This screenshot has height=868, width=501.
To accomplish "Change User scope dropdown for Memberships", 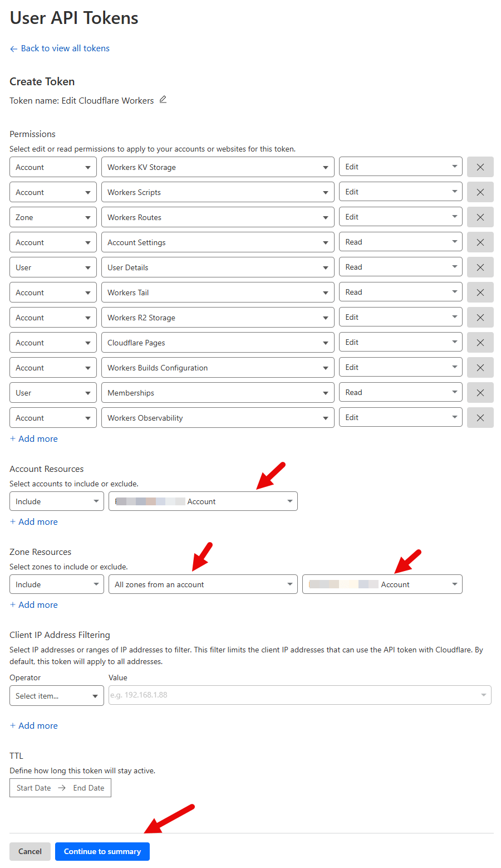I will 53,393.
